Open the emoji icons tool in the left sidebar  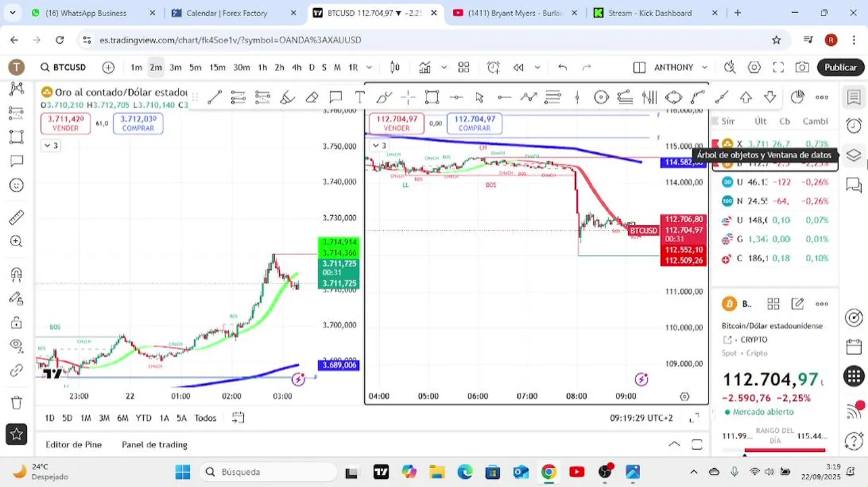point(17,185)
